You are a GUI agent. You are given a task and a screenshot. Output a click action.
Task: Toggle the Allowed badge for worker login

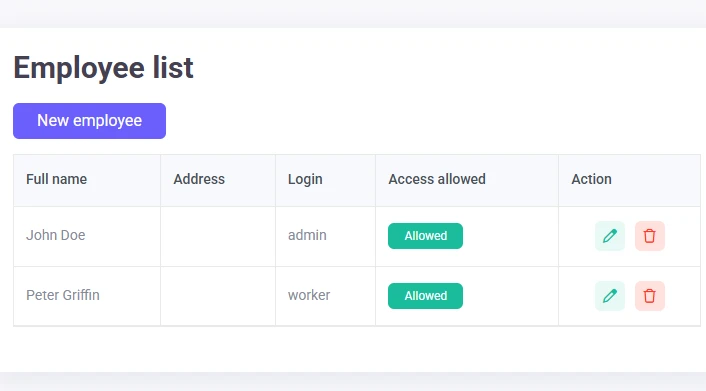click(x=425, y=296)
